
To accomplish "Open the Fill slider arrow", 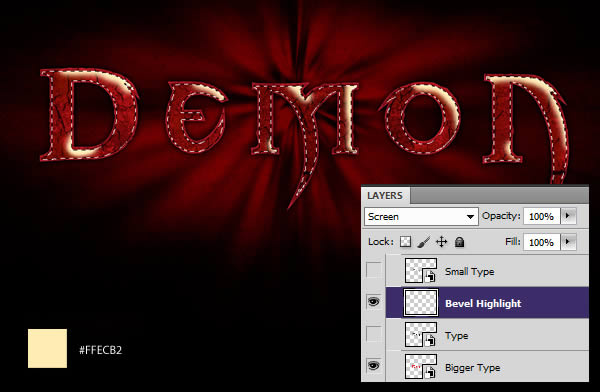I will pos(568,242).
